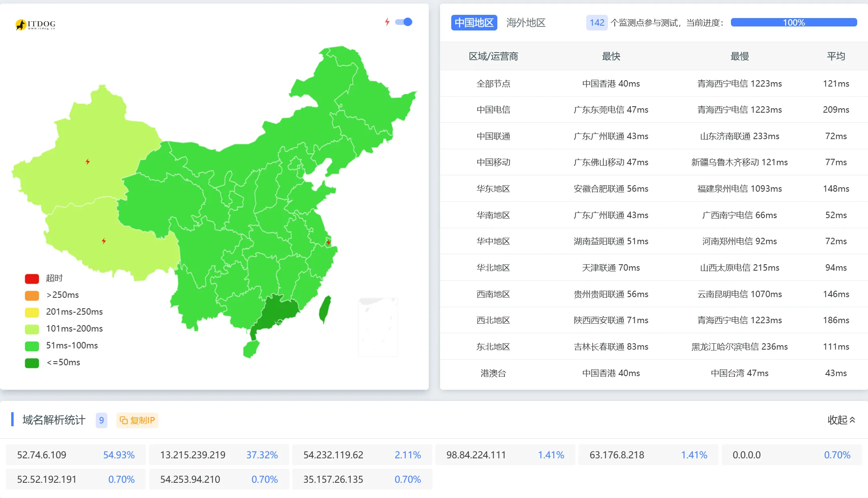Click the orange >250ms legend swatch
Image resolution: width=868 pixels, height=498 pixels.
[32, 296]
